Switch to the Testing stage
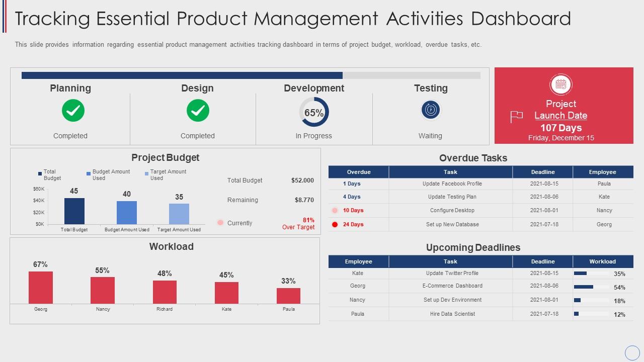 click(x=431, y=88)
